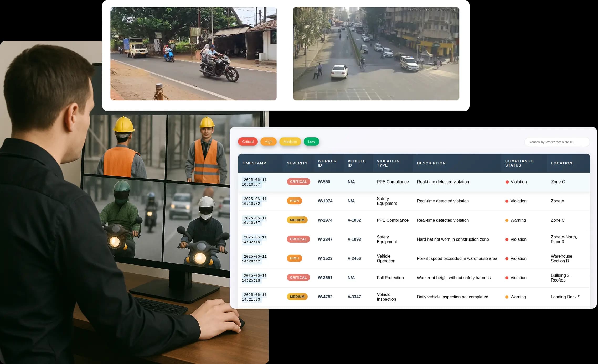Click timestamp 2025-06-11 10:10:57
Screen dimensions: 598x364
(254, 182)
